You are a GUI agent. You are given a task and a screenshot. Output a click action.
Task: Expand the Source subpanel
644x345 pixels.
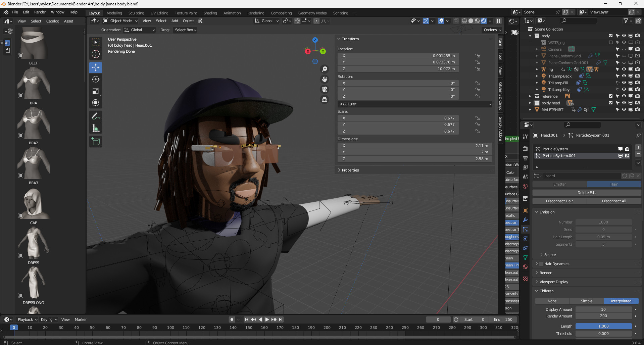[549, 255]
